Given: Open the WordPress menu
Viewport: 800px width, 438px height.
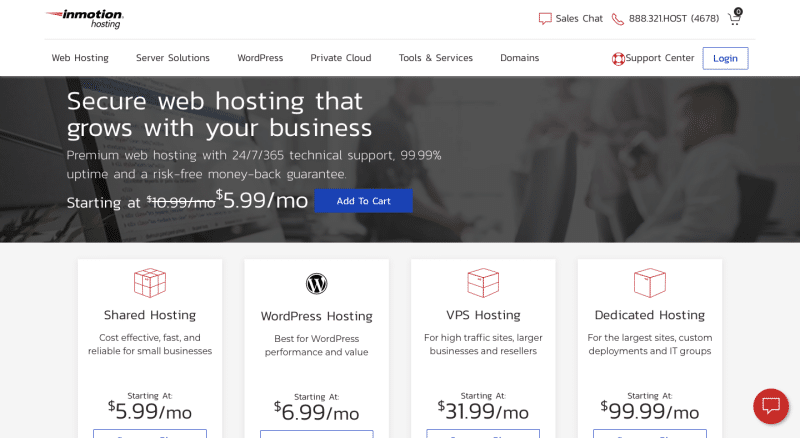Looking at the screenshot, I should [x=260, y=58].
